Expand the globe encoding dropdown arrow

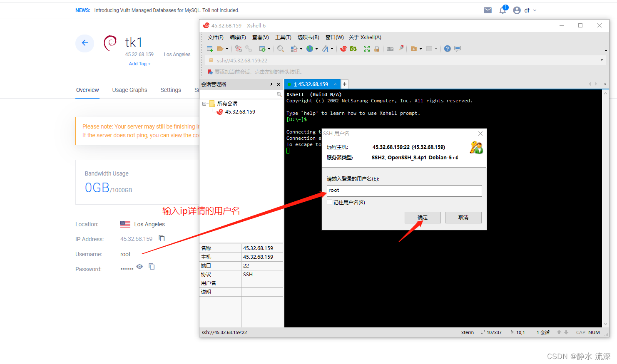316,49
